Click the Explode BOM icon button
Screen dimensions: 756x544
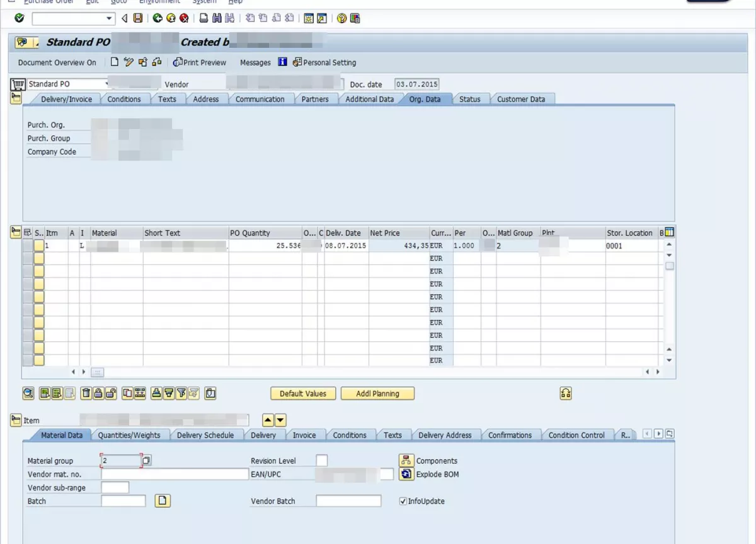[406, 474]
